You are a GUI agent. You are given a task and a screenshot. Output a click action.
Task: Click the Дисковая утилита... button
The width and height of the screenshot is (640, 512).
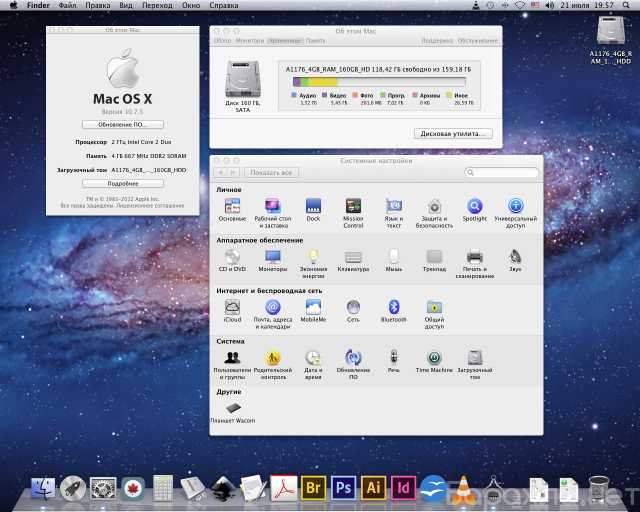coord(453,134)
